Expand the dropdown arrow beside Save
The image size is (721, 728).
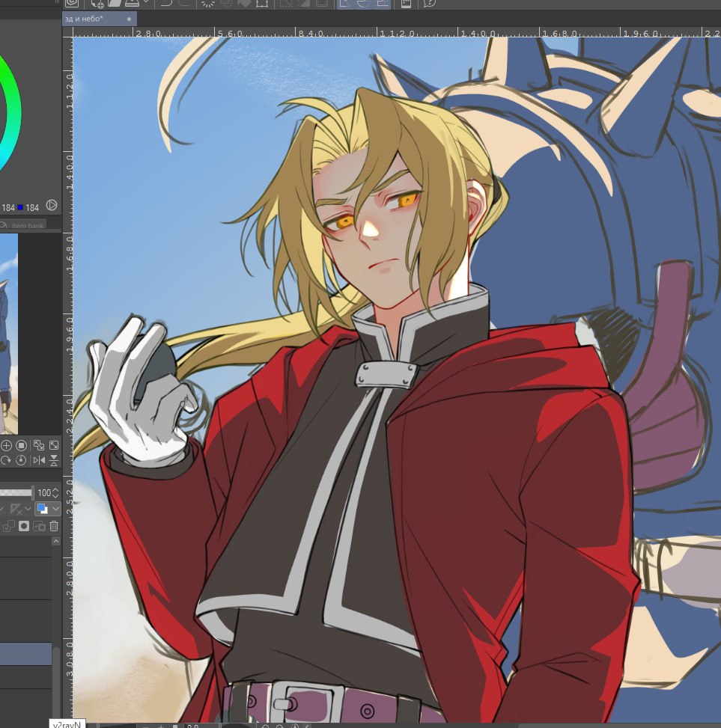pyautogui.click(x=146, y=2)
